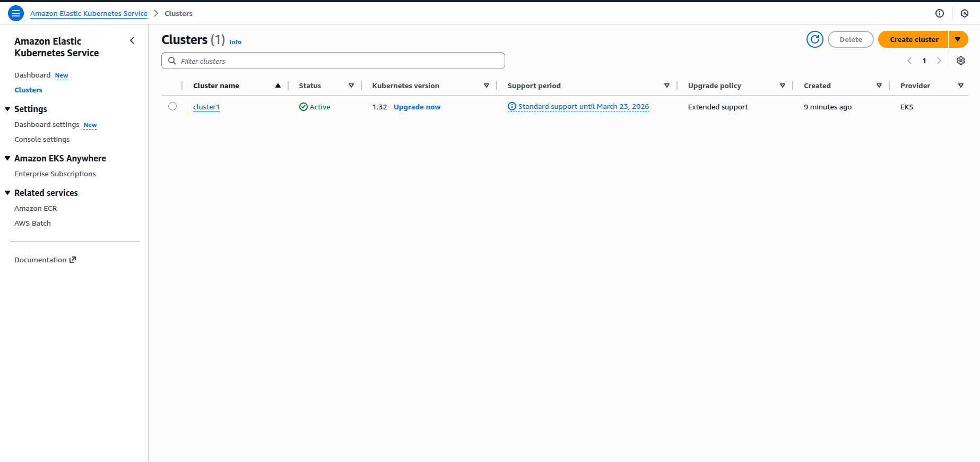The height and width of the screenshot is (462, 980).
Task: Open the cluster1 link
Action: (x=206, y=107)
